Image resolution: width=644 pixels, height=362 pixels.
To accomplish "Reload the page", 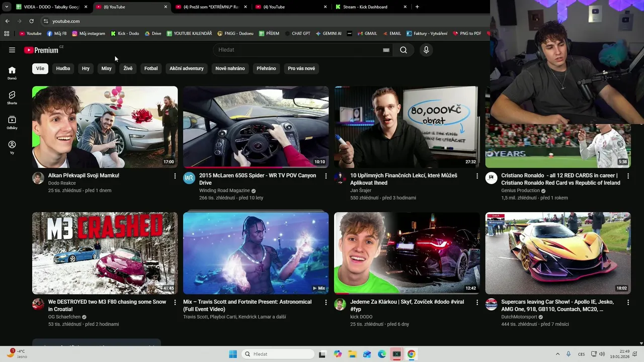I will (31, 21).
